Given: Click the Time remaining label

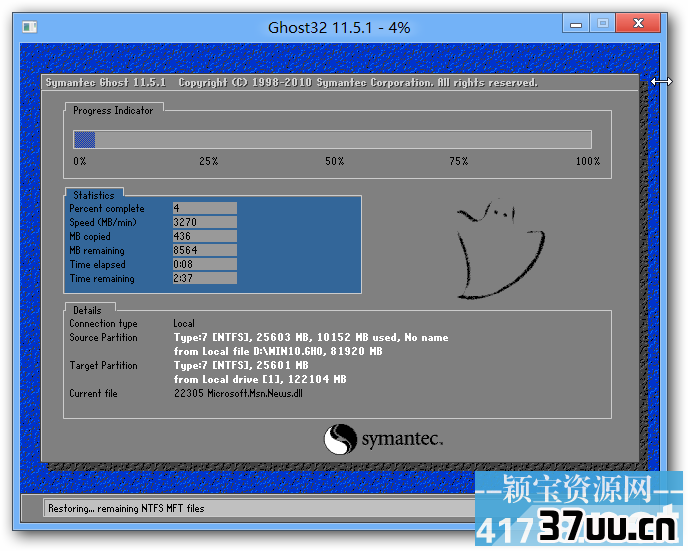Looking at the screenshot, I should pos(102,279).
